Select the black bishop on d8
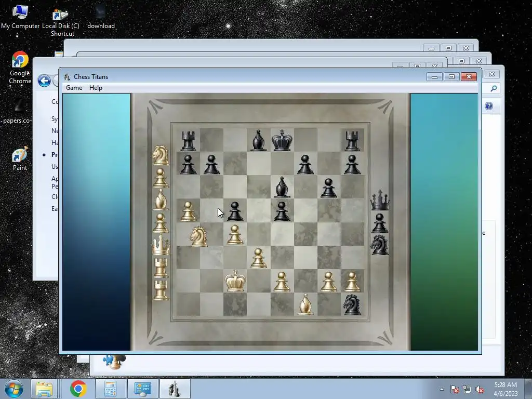This screenshot has height=399, width=532. (259, 140)
